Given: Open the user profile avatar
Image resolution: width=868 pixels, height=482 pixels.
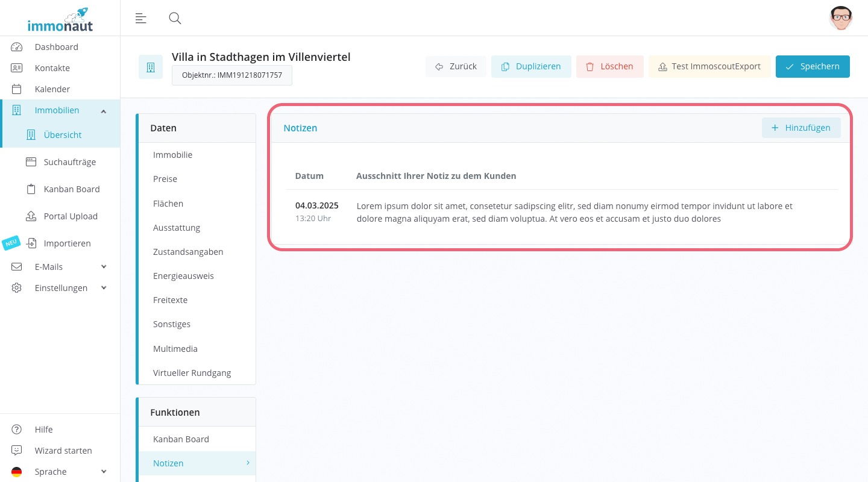Looking at the screenshot, I should (x=840, y=18).
